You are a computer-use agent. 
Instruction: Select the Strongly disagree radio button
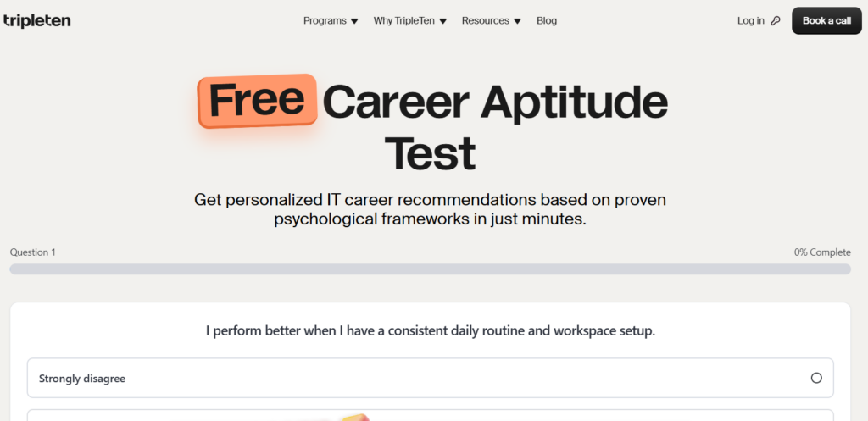point(816,378)
